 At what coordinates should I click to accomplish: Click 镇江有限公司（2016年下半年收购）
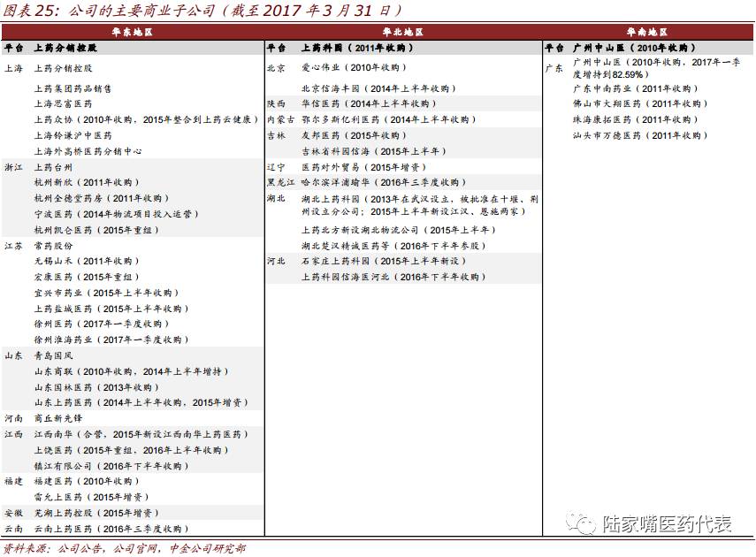click(111, 466)
